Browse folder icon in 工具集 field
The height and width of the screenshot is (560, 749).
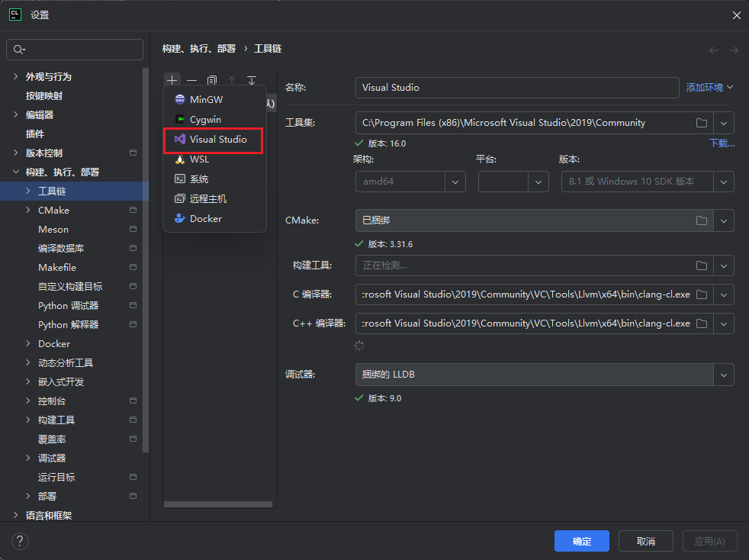pos(702,123)
